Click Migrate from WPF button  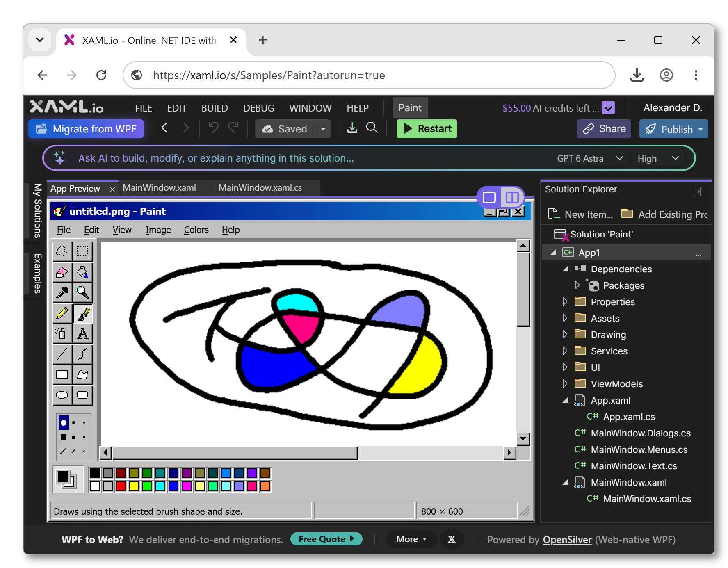click(86, 129)
